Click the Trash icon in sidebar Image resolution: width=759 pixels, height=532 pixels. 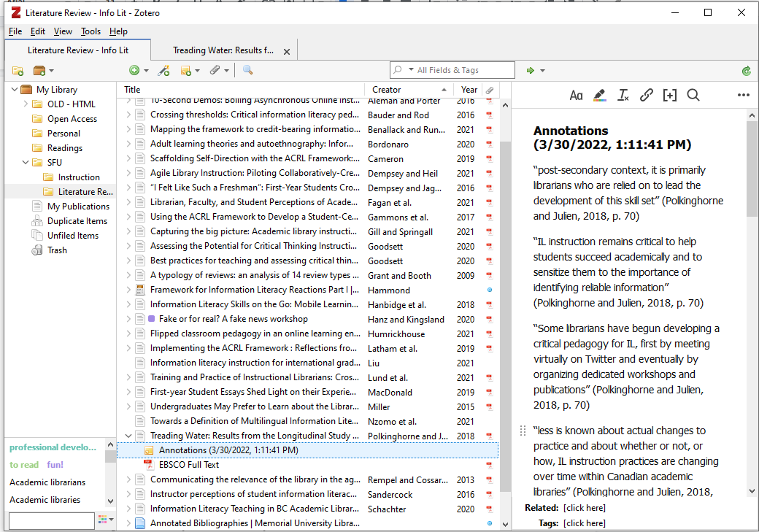pyautogui.click(x=36, y=250)
